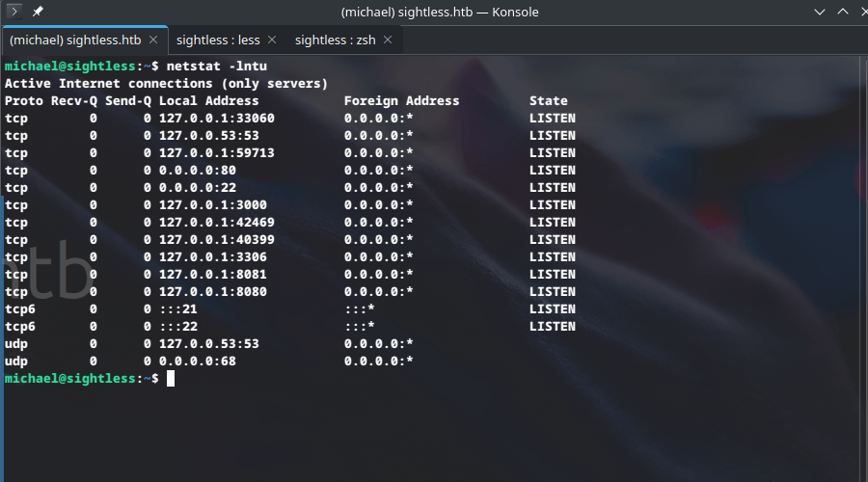Click the 0.0.0.0:80 local address entry
This screenshot has width=868, height=482.
coord(198,170)
